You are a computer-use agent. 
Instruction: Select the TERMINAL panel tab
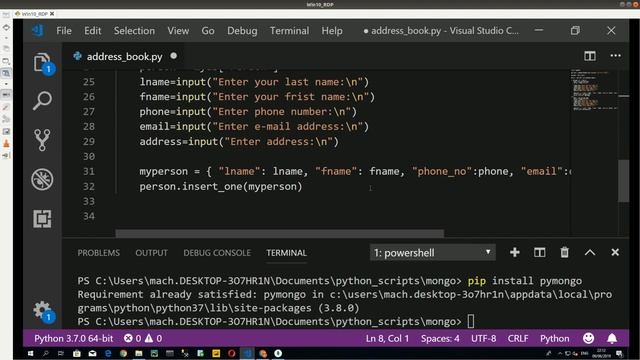287,253
